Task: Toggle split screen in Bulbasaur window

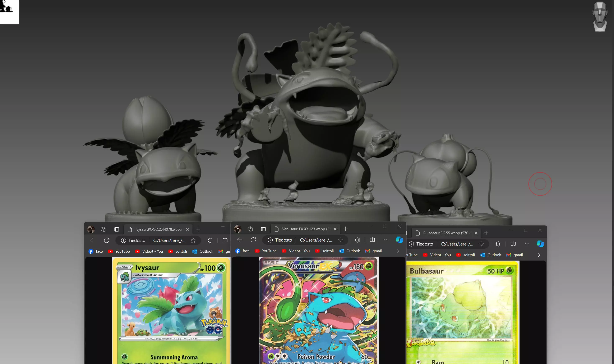Action: 513,244
